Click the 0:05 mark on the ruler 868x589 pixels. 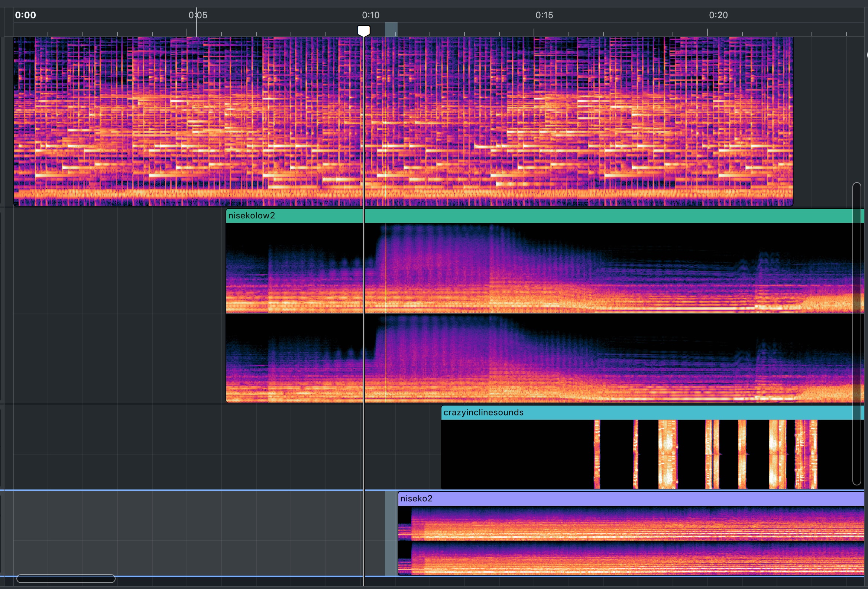(198, 15)
